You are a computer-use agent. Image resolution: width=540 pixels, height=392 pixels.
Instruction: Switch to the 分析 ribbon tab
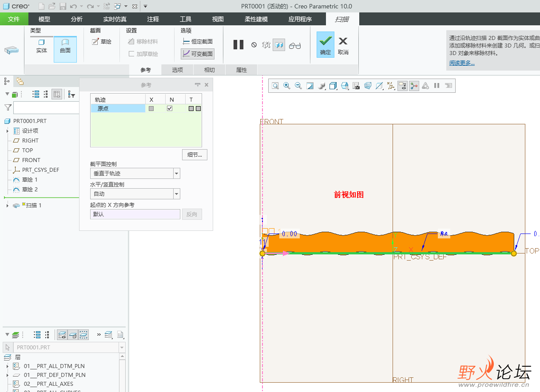coord(77,19)
